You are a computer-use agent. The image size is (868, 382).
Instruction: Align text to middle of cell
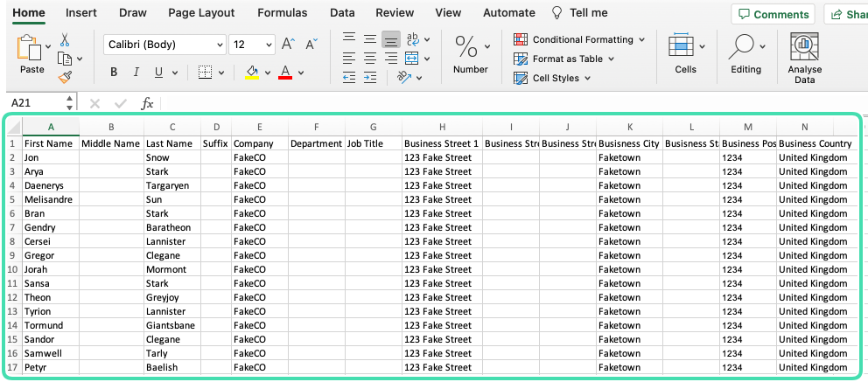(x=370, y=39)
